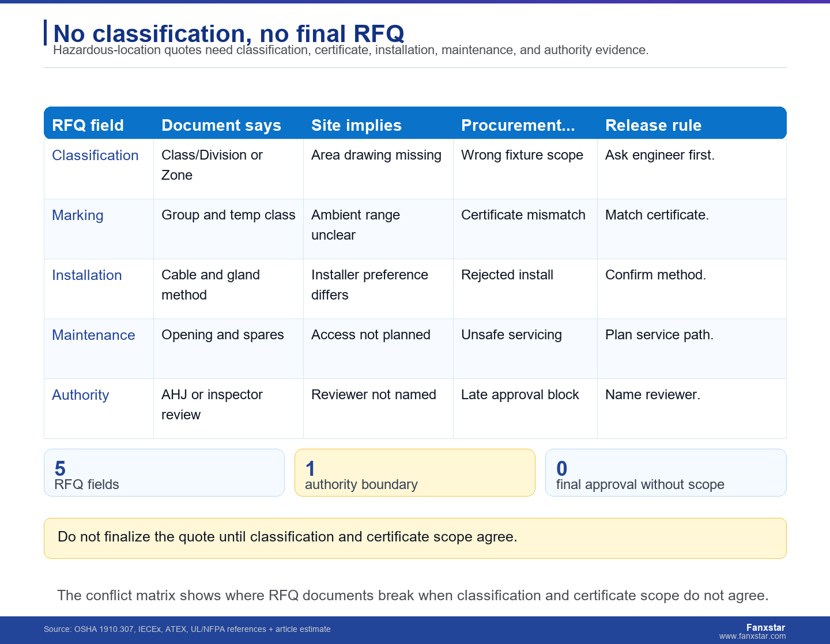Click the '0 final approval without scope' card

(x=666, y=473)
